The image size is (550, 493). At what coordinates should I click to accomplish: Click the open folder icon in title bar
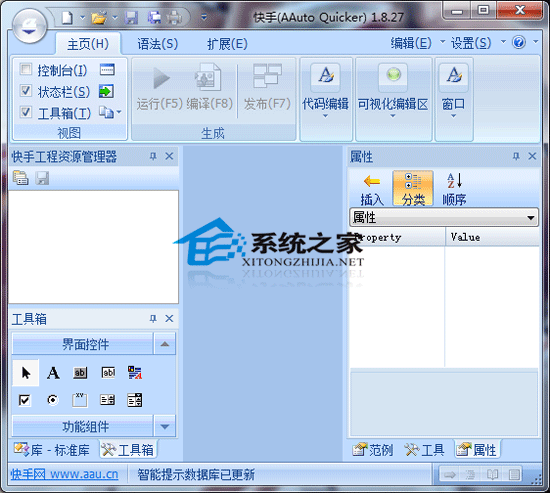pyautogui.click(x=99, y=18)
